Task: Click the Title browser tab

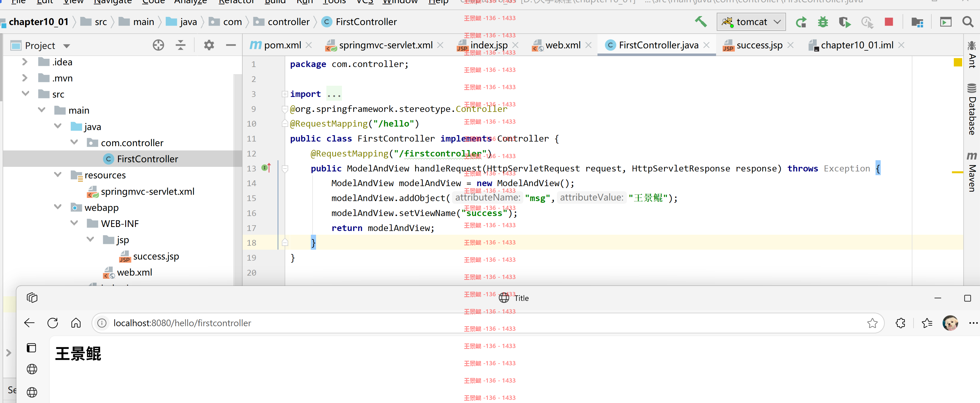Action: coord(514,298)
